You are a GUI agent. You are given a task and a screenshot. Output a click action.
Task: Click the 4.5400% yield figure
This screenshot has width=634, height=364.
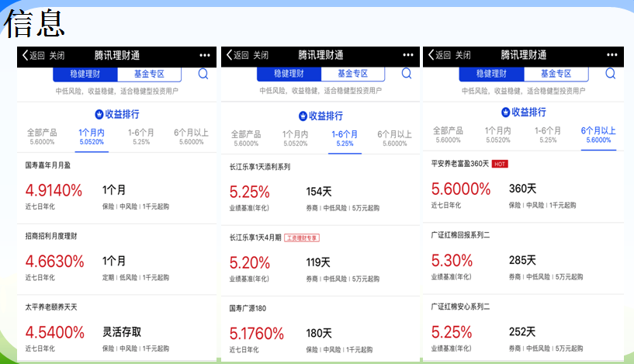click(54, 332)
